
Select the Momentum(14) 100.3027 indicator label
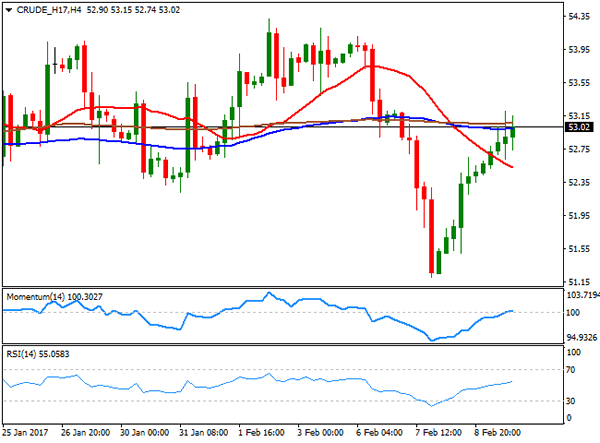pos(54,297)
